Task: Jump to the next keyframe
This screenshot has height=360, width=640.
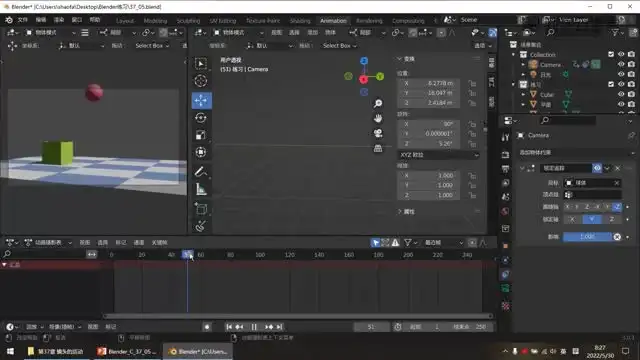Action: click(269, 327)
